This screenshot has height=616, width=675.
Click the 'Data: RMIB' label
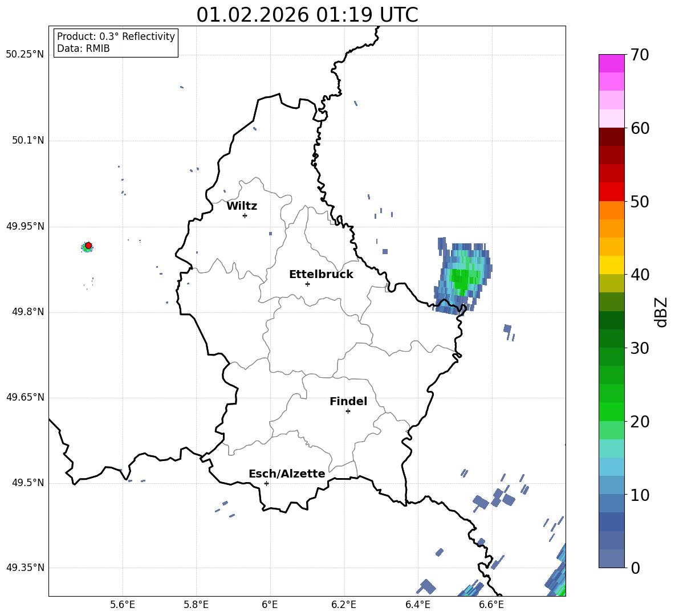83,48
